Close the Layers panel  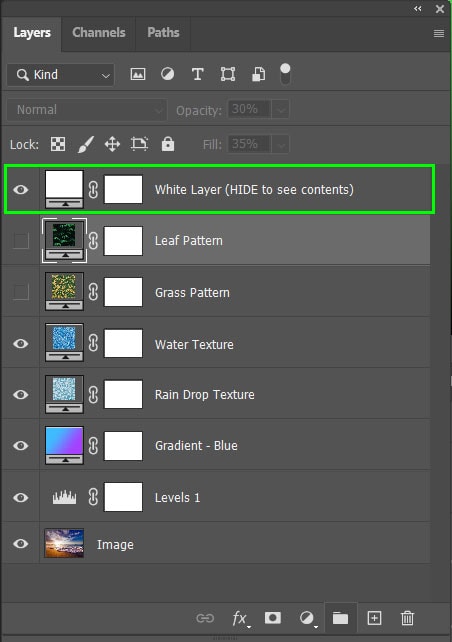[440, 9]
